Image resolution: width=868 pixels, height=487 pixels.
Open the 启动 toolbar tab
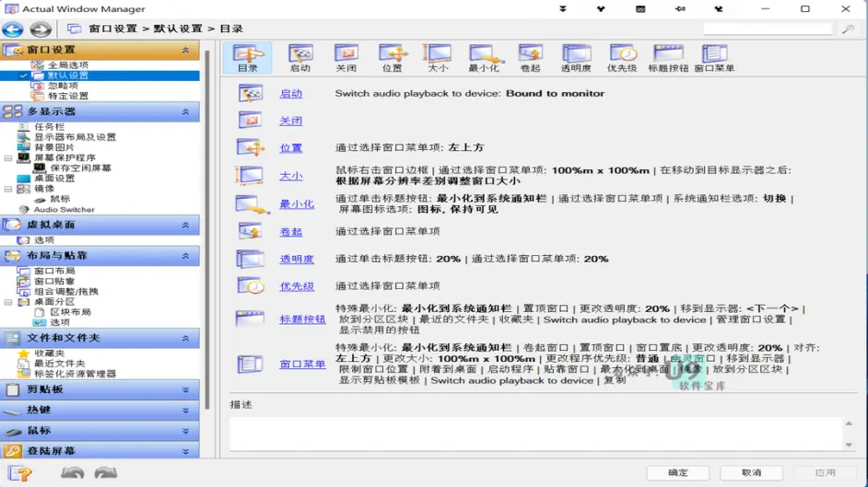(x=300, y=57)
